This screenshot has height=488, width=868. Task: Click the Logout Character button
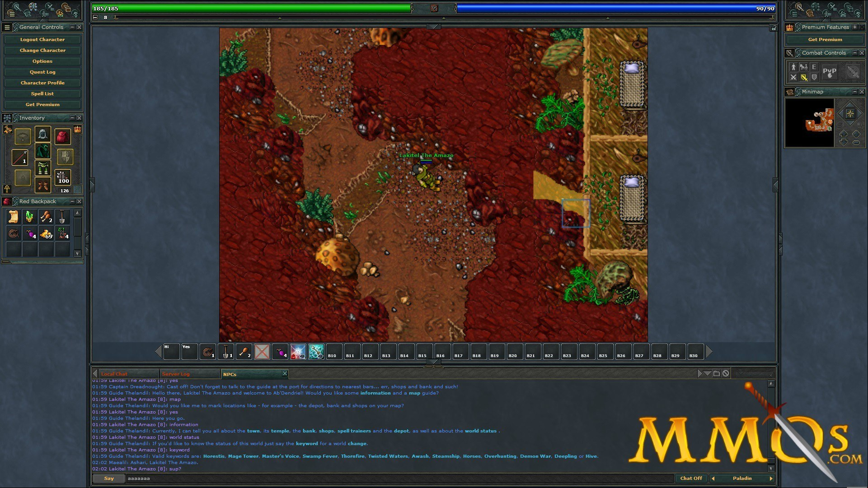coord(42,40)
